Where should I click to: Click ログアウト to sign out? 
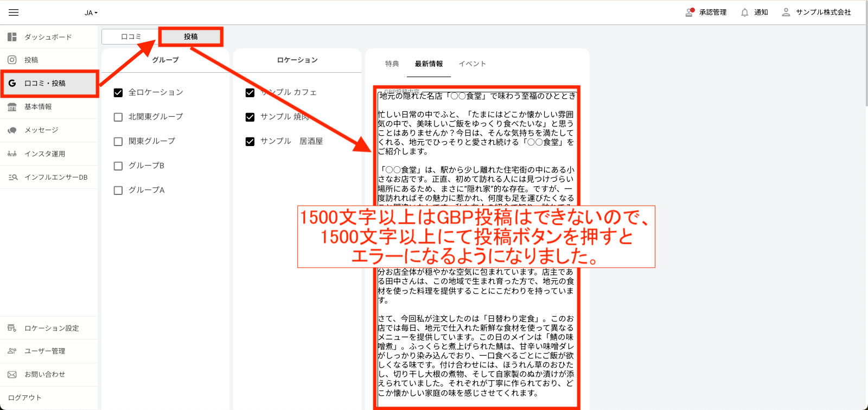click(x=25, y=398)
